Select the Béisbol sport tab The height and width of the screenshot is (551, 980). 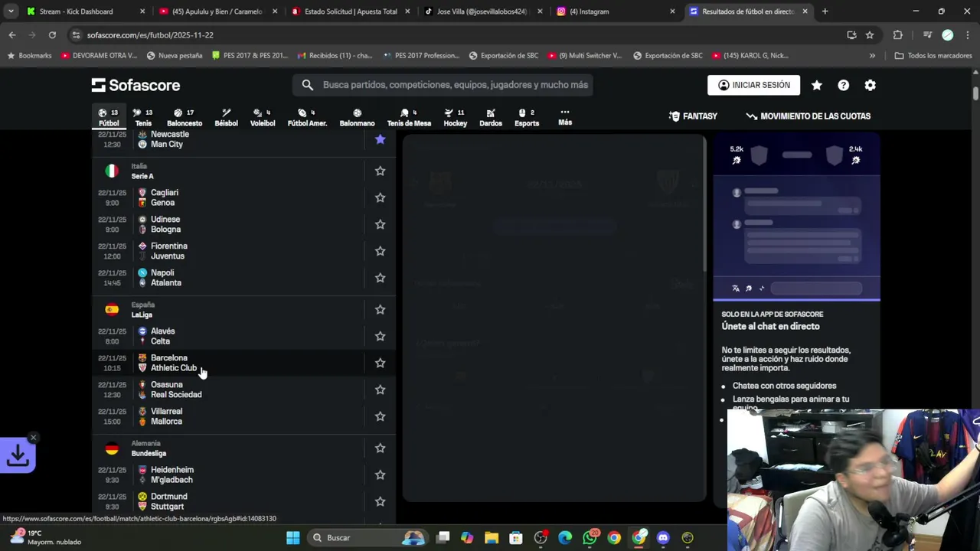[x=226, y=117]
